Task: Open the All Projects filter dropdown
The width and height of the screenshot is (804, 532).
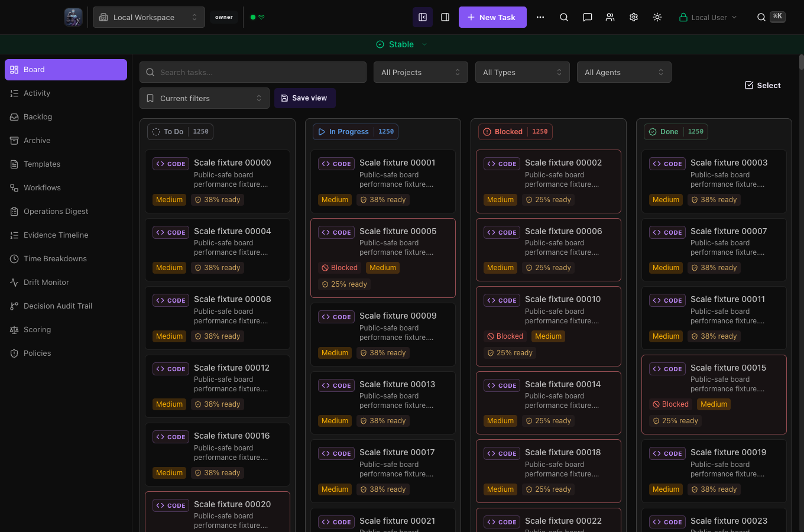Action: tap(421, 72)
